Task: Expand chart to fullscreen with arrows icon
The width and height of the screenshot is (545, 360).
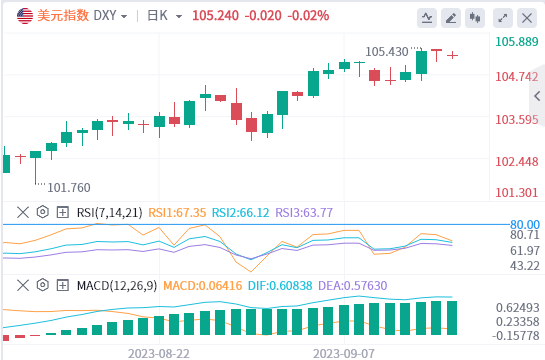Action: (503, 18)
